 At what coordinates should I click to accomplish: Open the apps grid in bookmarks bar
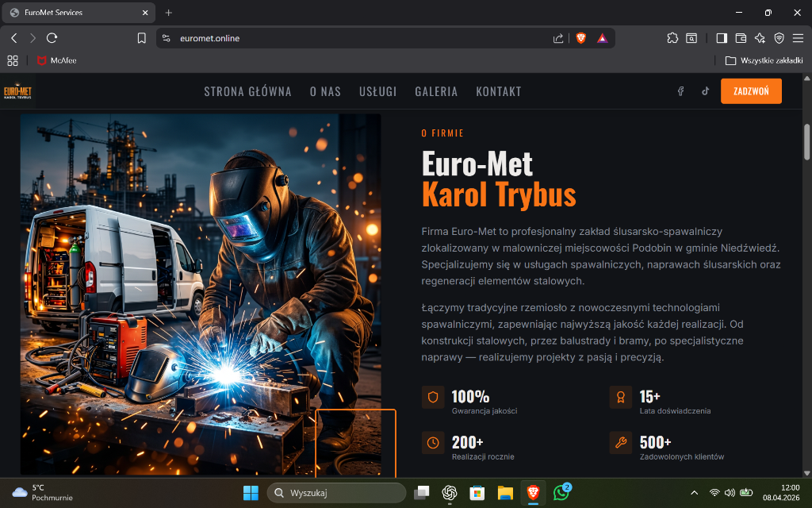pos(13,60)
